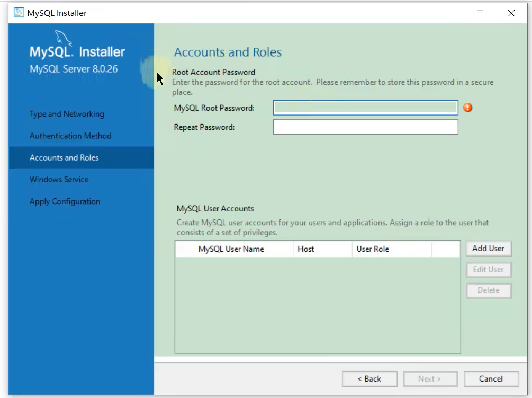Image resolution: width=532 pixels, height=398 pixels.
Task: Jump to the Windows Service step
Action: (59, 179)
